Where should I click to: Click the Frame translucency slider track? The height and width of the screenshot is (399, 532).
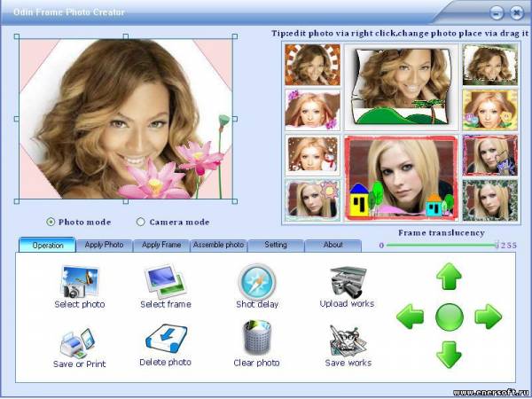click(x=441, y=245)
